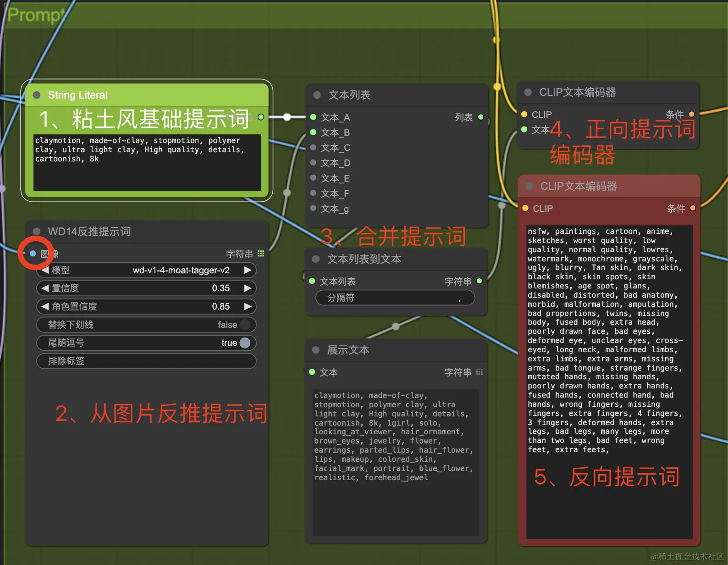Viewport: 728px width, 565px height.
Task: Decrease 角色置信度 with left arrow
Action: pos(45,306)
